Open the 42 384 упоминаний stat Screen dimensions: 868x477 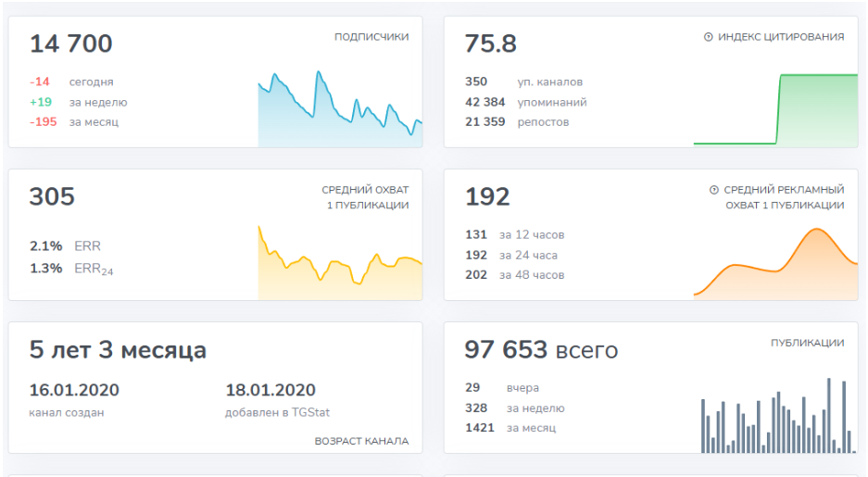pyautogui.click(x=525, y=102)
